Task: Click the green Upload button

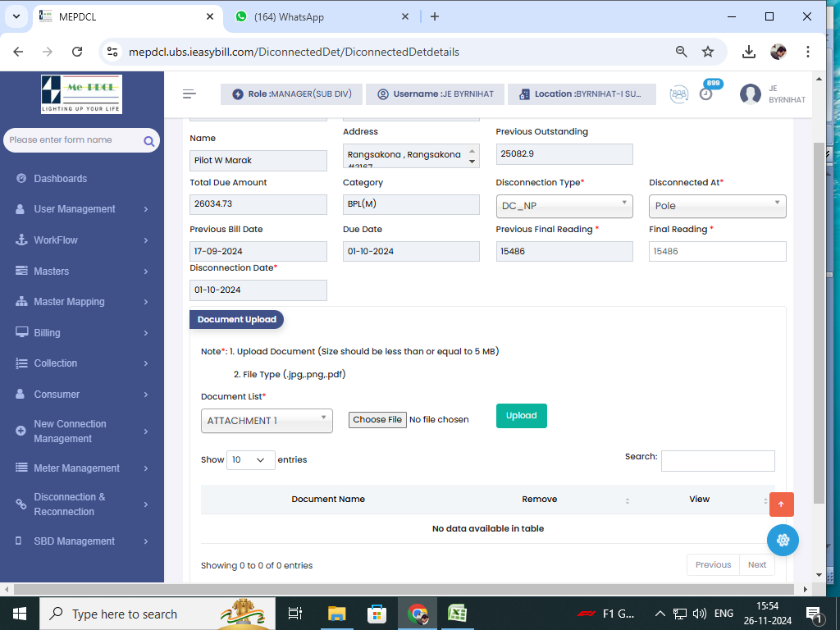Action: (521, 416)
